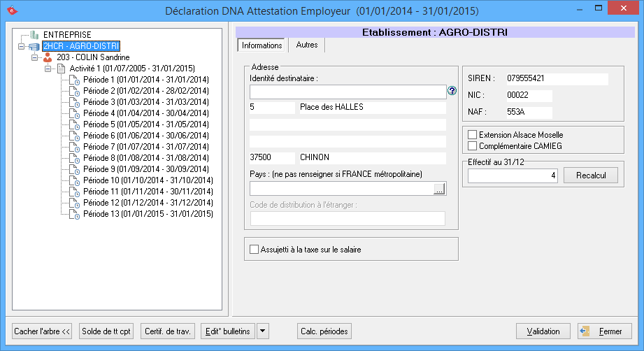Click the application icon in title bar
Screen dimensions: 644x351
point(10,10)
